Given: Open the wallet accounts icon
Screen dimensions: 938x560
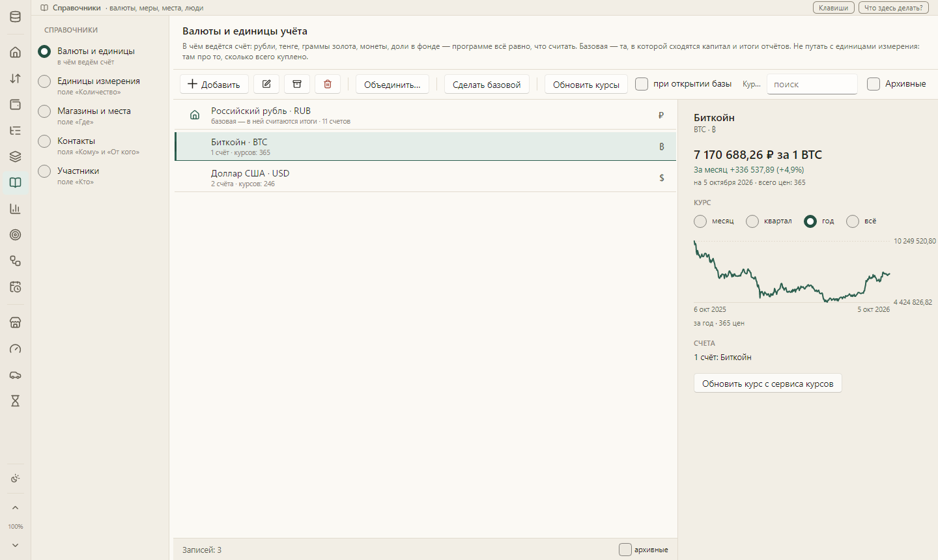Looking at the screenshot, I should [16, 104].
